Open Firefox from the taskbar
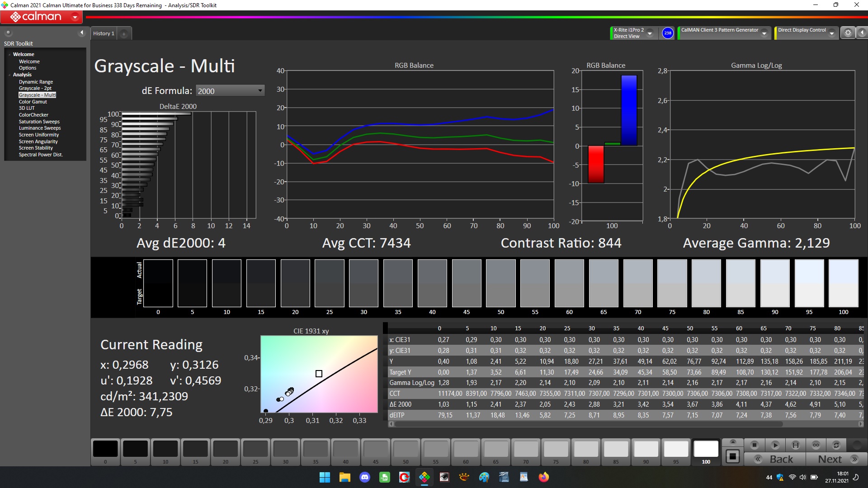This screenshot has width=868, height=488. pos(543,477)
